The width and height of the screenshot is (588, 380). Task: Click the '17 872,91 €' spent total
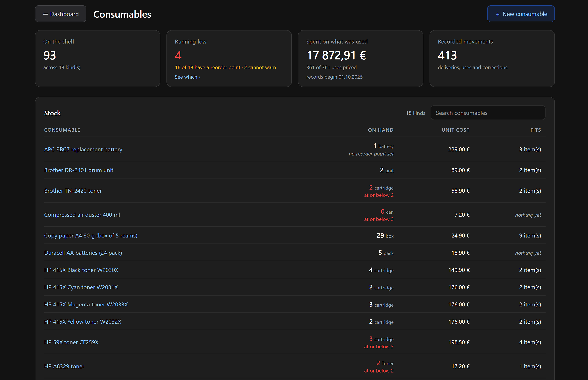[336, 55]
